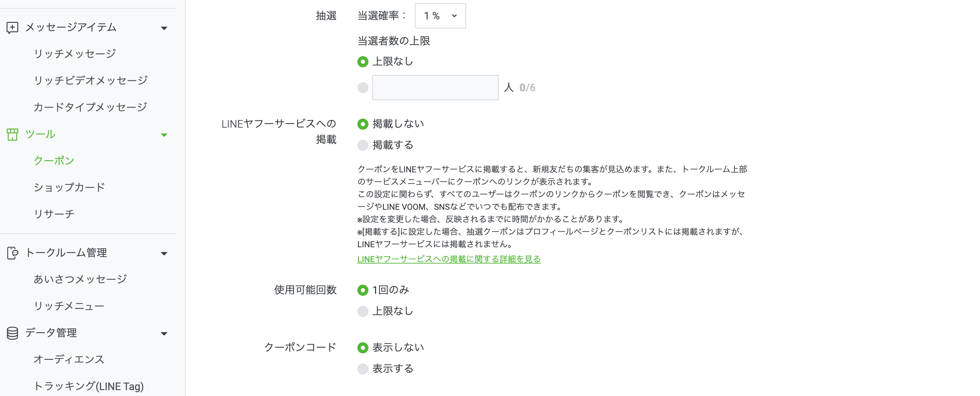This screenshot has width=980, height=396.
Task: Select 掲載する for LINEヤフーサービスへの掲載
Action: 363,145
